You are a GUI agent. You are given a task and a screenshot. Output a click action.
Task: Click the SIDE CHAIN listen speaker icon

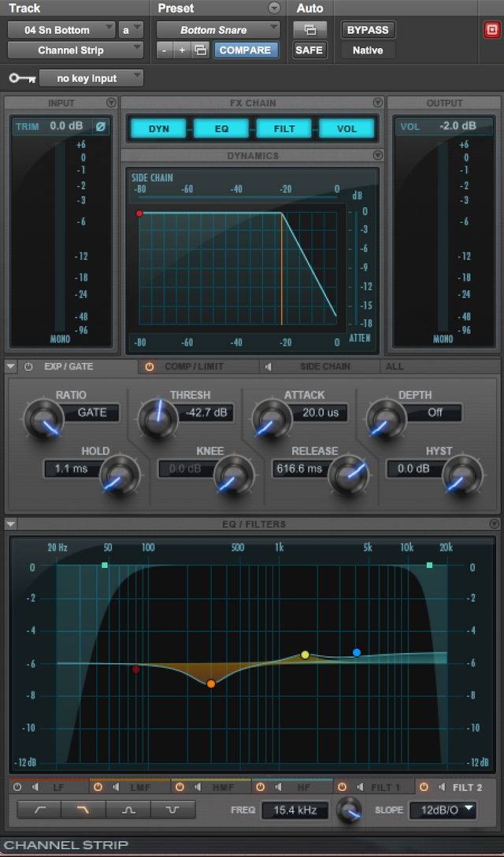(x=268, y=367)
